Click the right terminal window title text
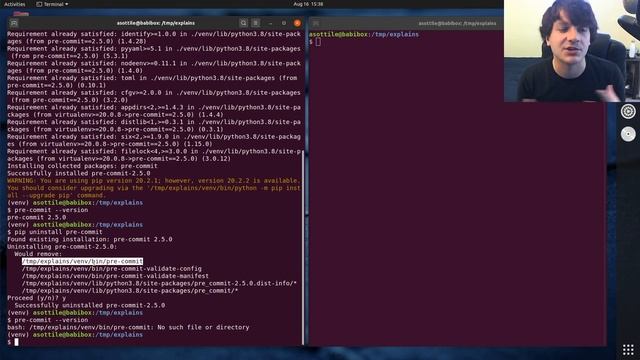 [457, 24]
